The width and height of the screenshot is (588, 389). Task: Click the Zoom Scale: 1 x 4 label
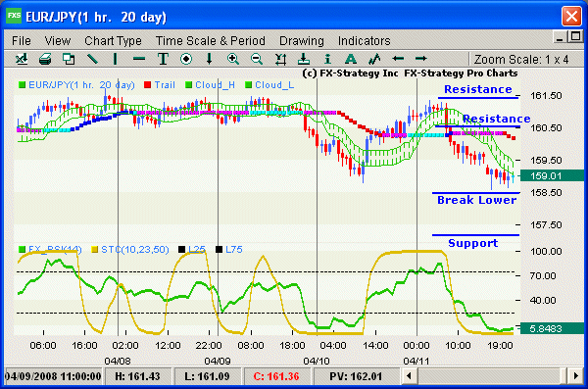tap(521, 59)
